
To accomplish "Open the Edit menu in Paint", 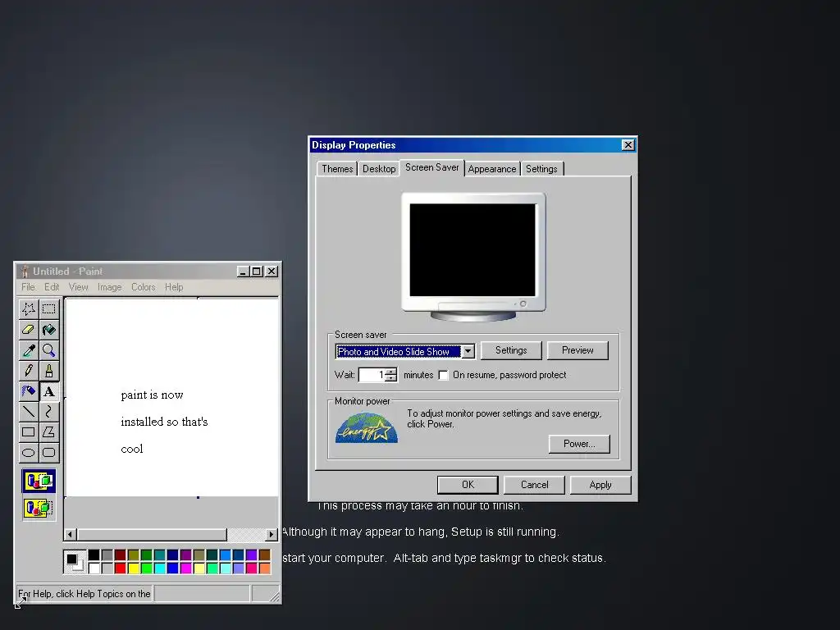I will [x=52, y=287].
